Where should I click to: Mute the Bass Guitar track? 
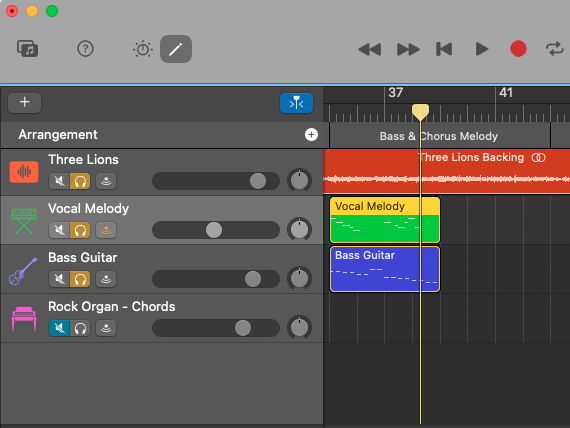pos(59,279)
